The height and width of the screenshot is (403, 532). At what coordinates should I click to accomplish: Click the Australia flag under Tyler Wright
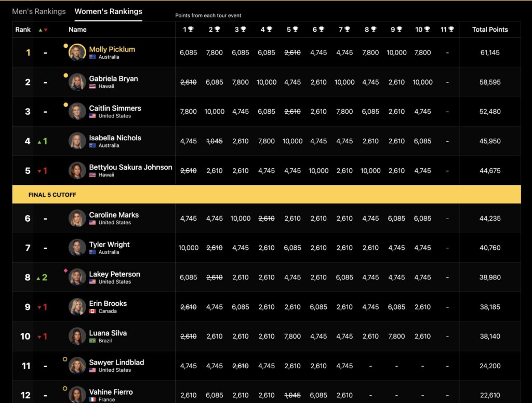pyautogui.click(x=92, y=252)
